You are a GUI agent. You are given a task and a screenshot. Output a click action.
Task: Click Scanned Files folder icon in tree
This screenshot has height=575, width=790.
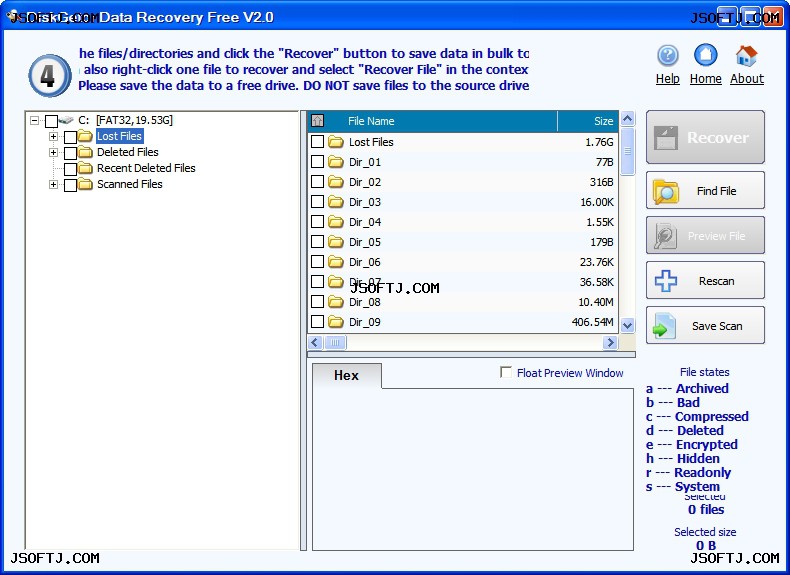[x=85, y=184]
